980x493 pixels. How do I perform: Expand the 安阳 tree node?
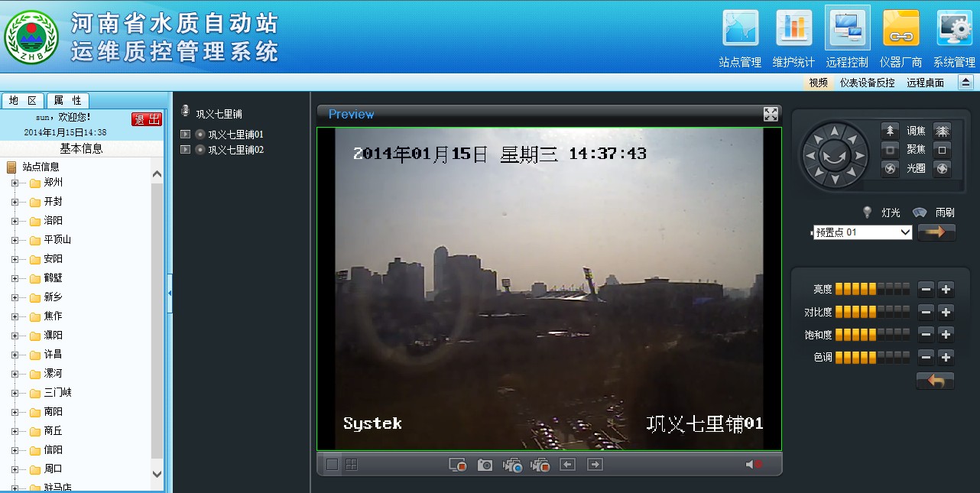[15, 259]
